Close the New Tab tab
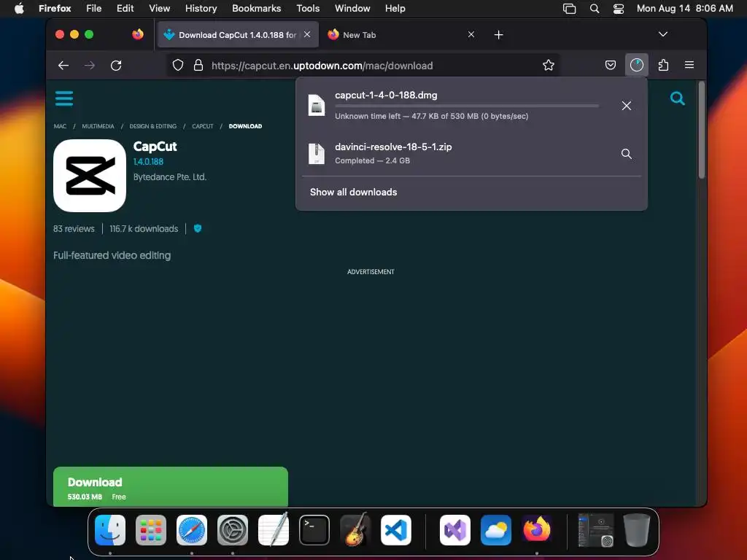Image resolution: width=747 pixels, height=560 pixels. tap(471, 34)
